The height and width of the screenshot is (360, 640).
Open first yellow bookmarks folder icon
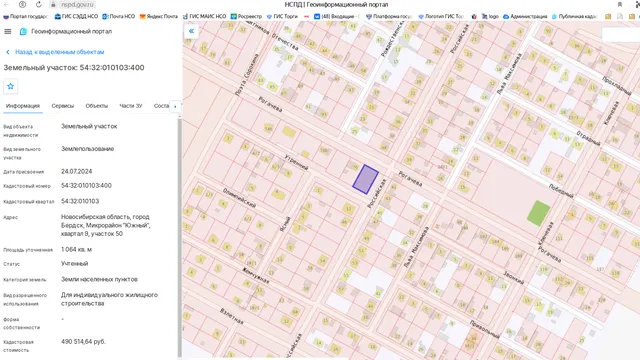608,16
